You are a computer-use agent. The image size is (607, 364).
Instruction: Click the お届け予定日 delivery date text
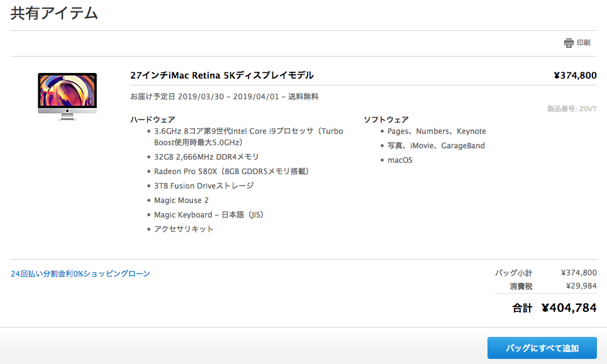[x=224, y=97]
